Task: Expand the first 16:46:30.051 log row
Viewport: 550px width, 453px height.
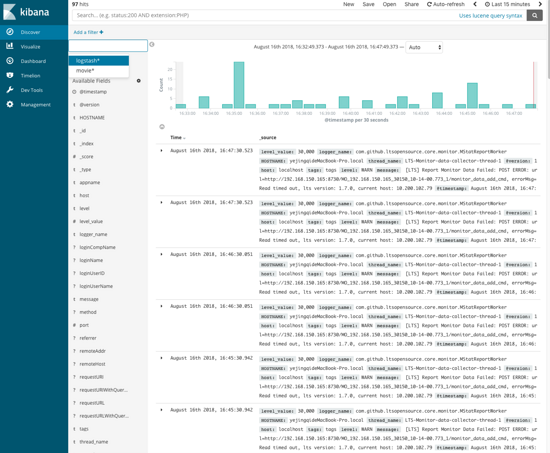Action: [x=161, y=254]
